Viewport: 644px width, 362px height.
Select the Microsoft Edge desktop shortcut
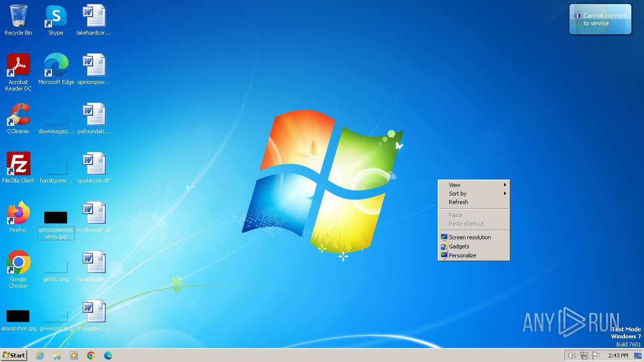(x=56, y=69)
